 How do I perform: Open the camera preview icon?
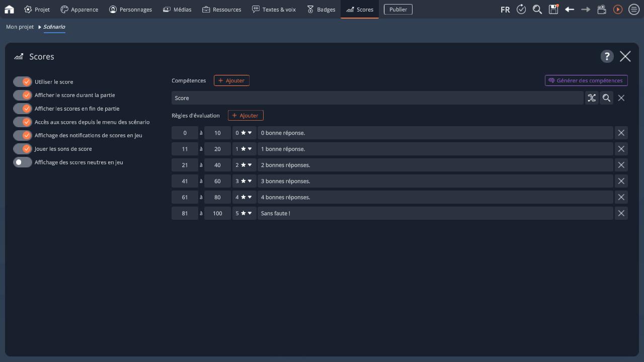602,9
